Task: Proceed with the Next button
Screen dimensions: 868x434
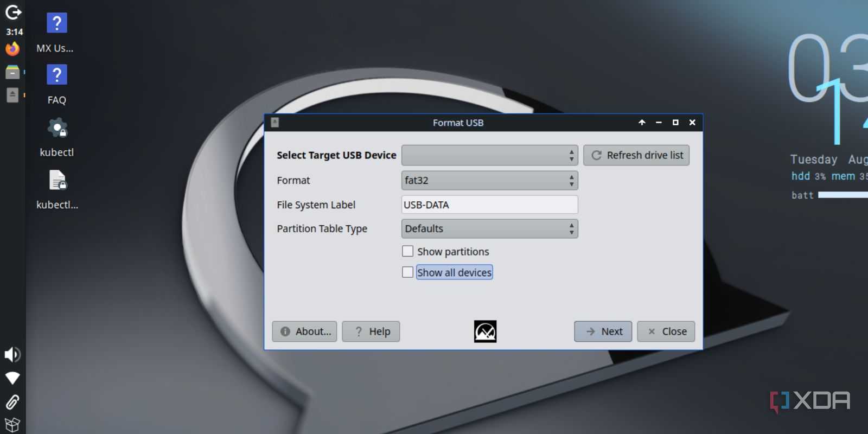Action: pyautogui.click(x=603, y=331)
